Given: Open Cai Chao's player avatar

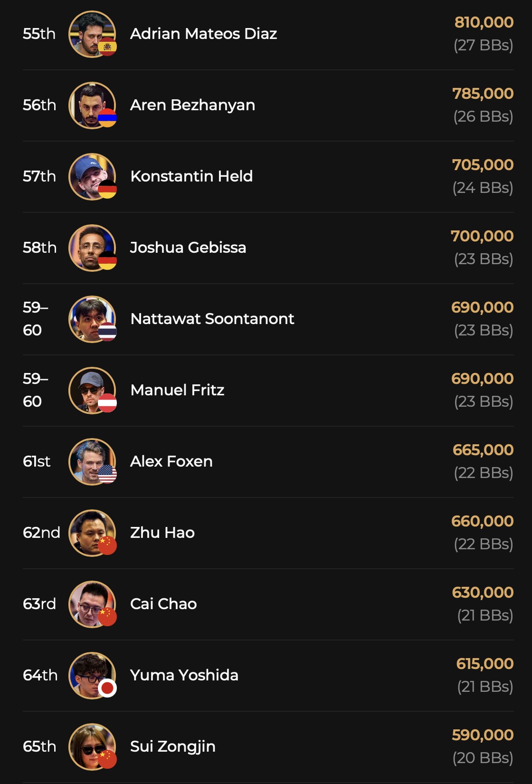Looking at the screenshot, I should pyautogui.click(x=90, y=602).
